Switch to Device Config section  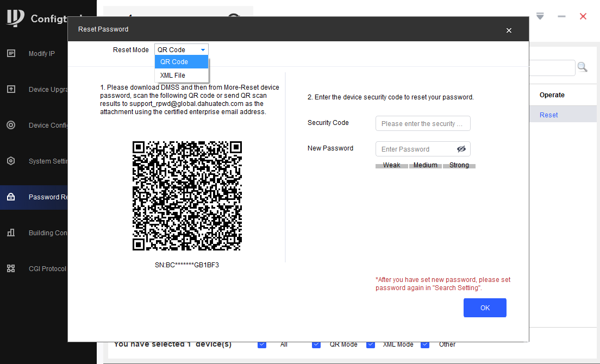(48, 125)
